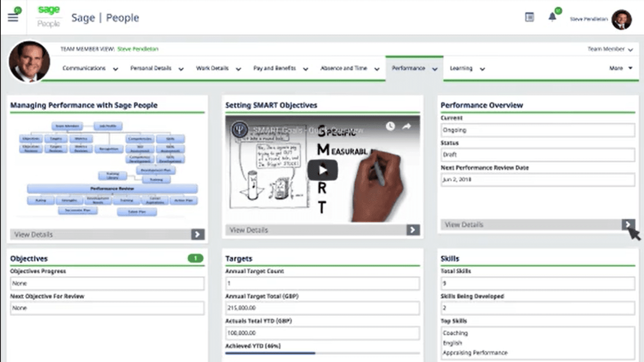The height and width of the screenshot is (362, 644).
Task: Click the video watch later clock icon
Action: (x=390, y=126)
